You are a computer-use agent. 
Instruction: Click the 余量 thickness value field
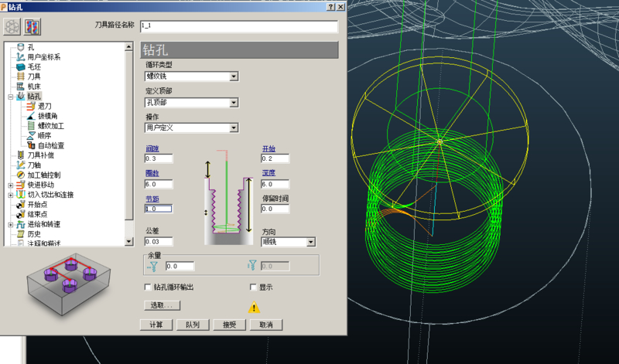coord(180,266)
